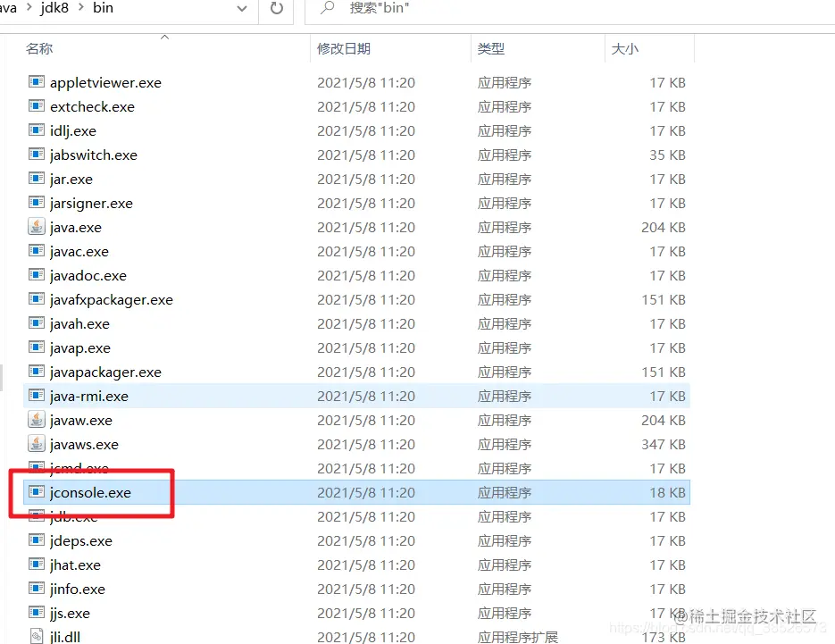Click the extcheck.exe file icon
This screenshot has width=835, height=644.
(x=37, y=105)
